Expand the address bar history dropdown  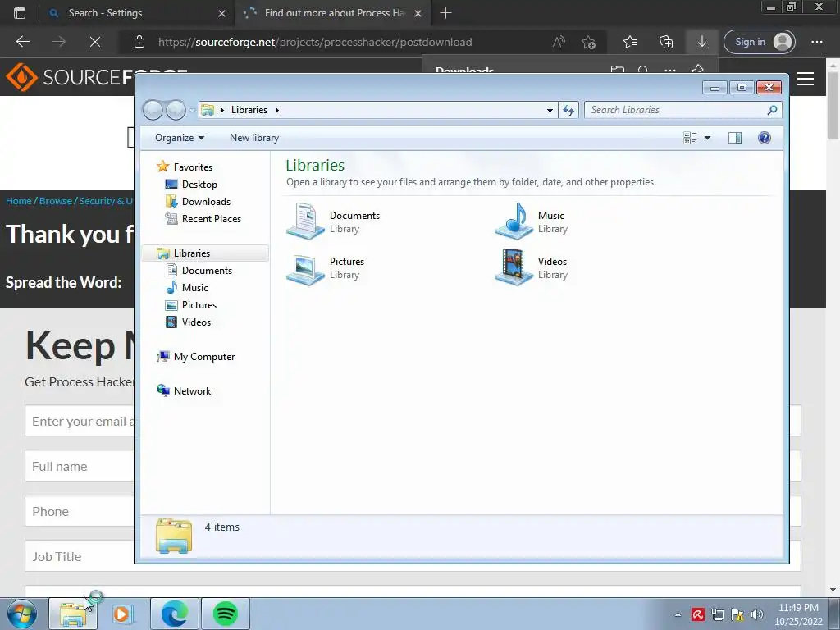tap(550, 111)
